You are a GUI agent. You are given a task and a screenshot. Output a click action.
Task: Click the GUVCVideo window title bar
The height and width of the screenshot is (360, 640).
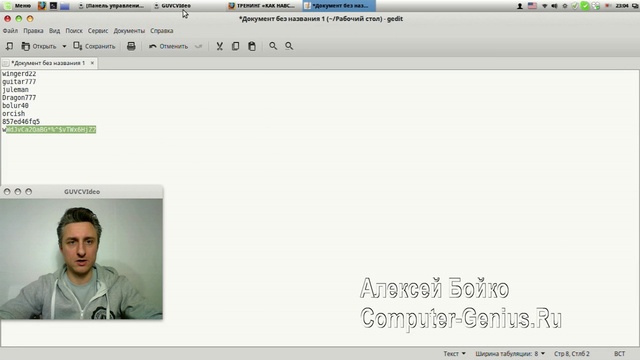pyautogui.click(x=82, y=191)
